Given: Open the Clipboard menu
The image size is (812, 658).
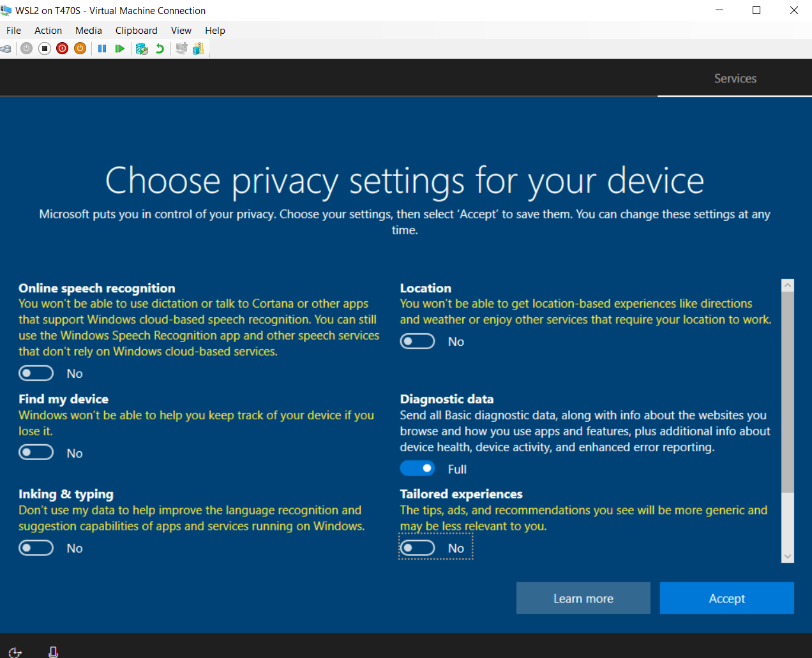Looking at the screenshot, I should coord(136,31).
